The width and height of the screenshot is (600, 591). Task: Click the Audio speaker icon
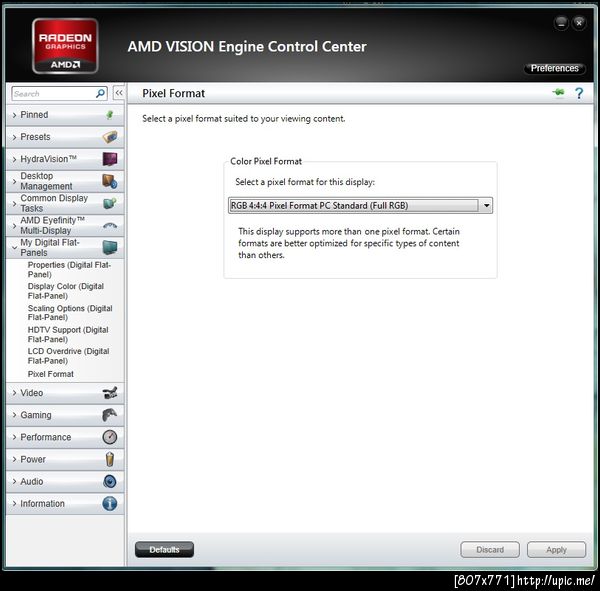110,481
